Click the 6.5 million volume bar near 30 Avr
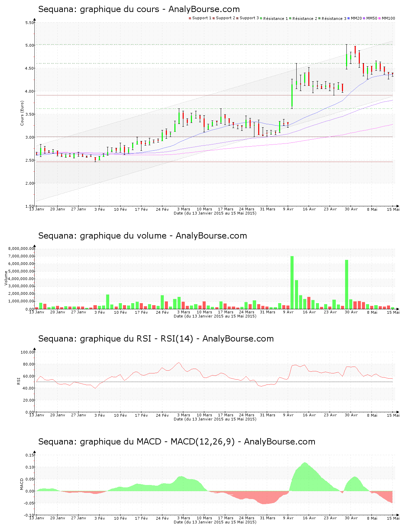 point(347,285)
